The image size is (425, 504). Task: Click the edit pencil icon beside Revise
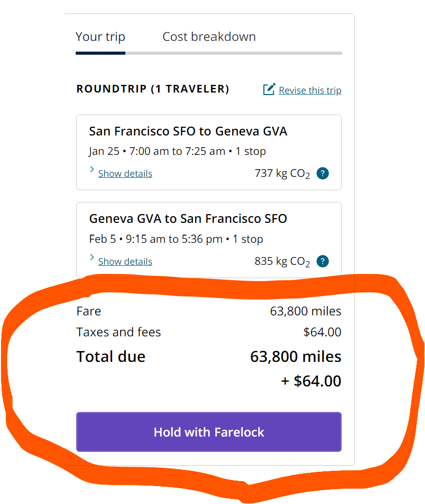[269, 89]
